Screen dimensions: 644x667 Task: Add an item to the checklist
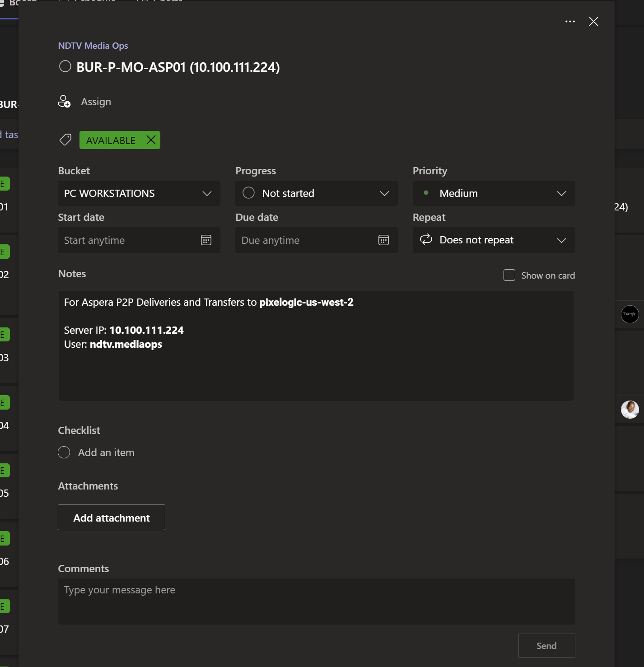point(106,452)
